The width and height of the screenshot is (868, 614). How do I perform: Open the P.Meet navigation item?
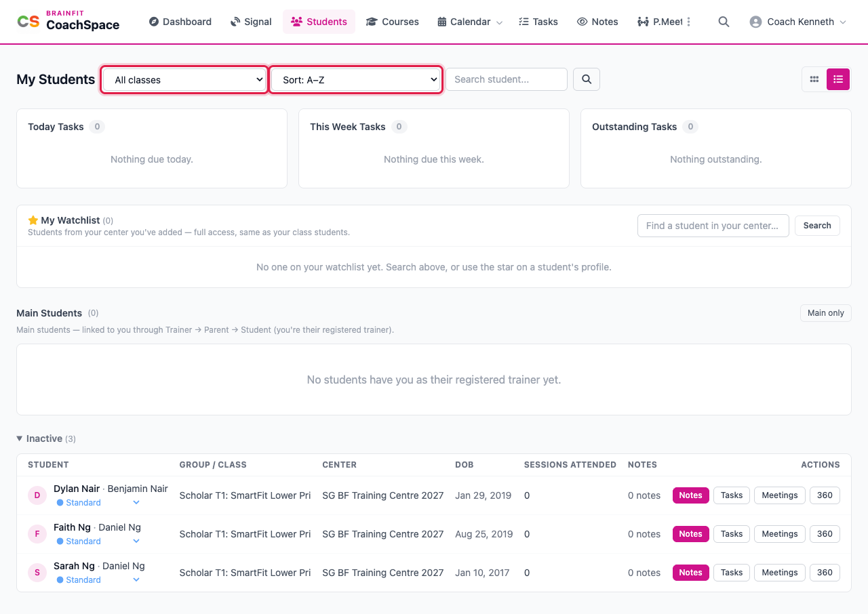[x=660, y=22]
